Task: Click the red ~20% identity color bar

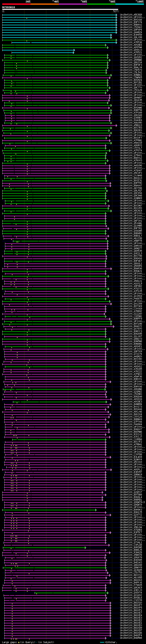Action: click(x=16, y=4)
